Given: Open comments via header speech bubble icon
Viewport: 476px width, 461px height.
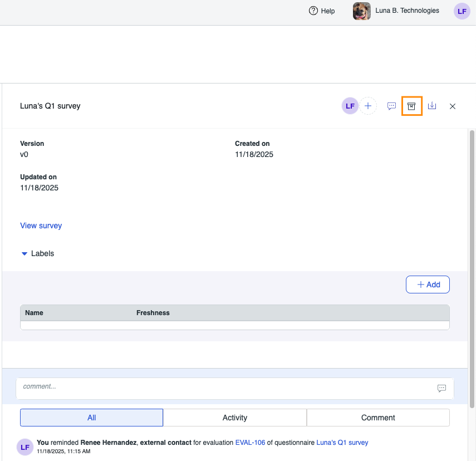Looking at the screenshot, I should coord(391,106).
